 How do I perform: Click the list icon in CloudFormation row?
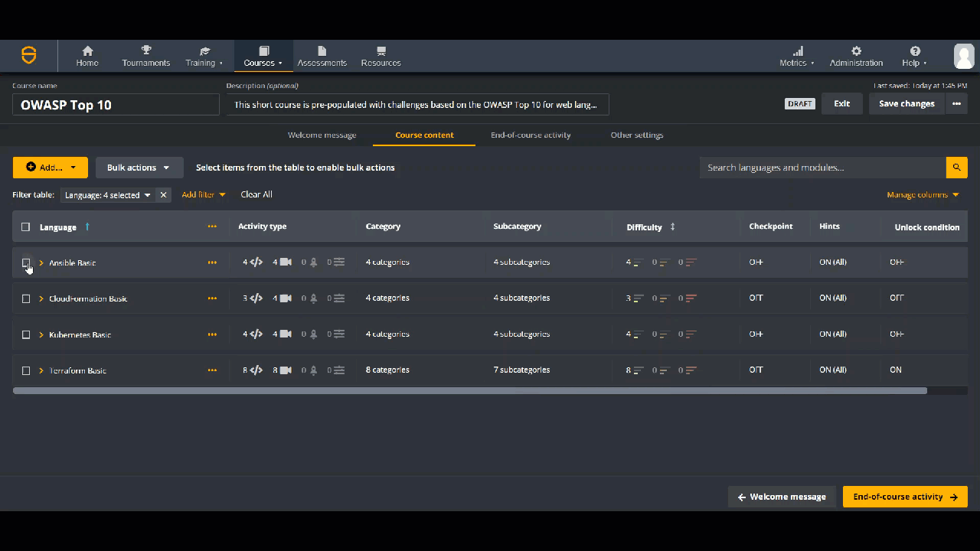coord(338,298)
